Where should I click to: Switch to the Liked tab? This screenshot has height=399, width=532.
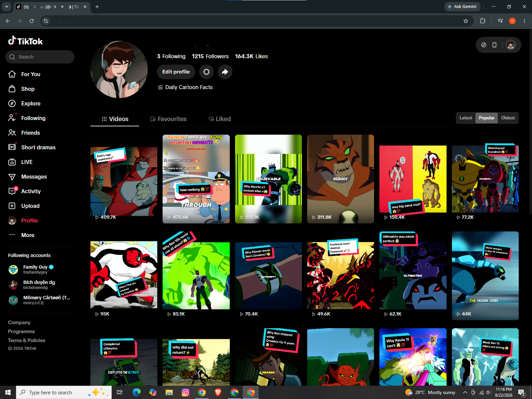pos(219,119)
